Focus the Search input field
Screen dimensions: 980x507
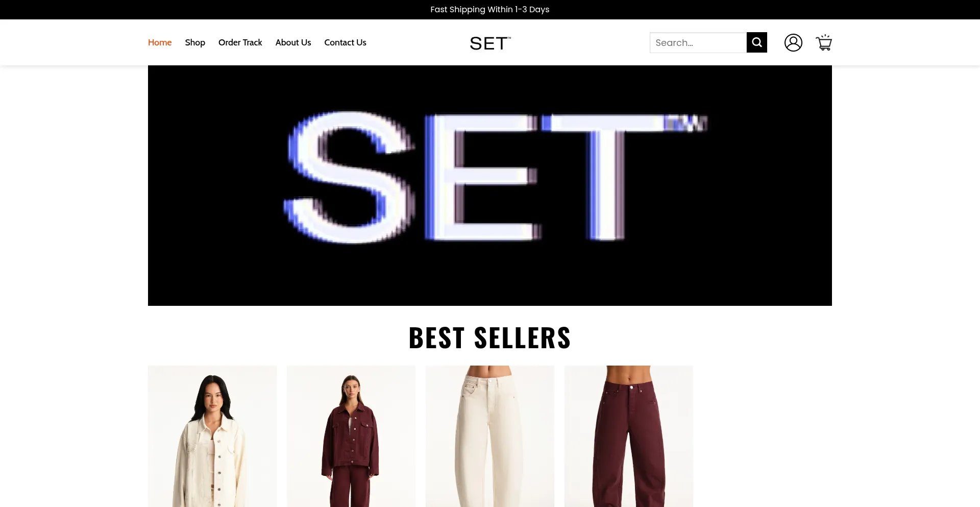698,42
